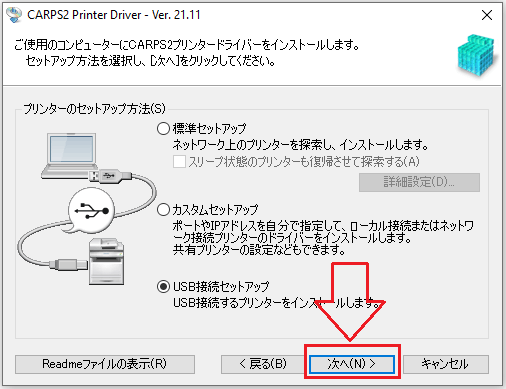Click the installer icon in title bar
Viewport: 506px width, 389px height.
click(x=14, y=15)
